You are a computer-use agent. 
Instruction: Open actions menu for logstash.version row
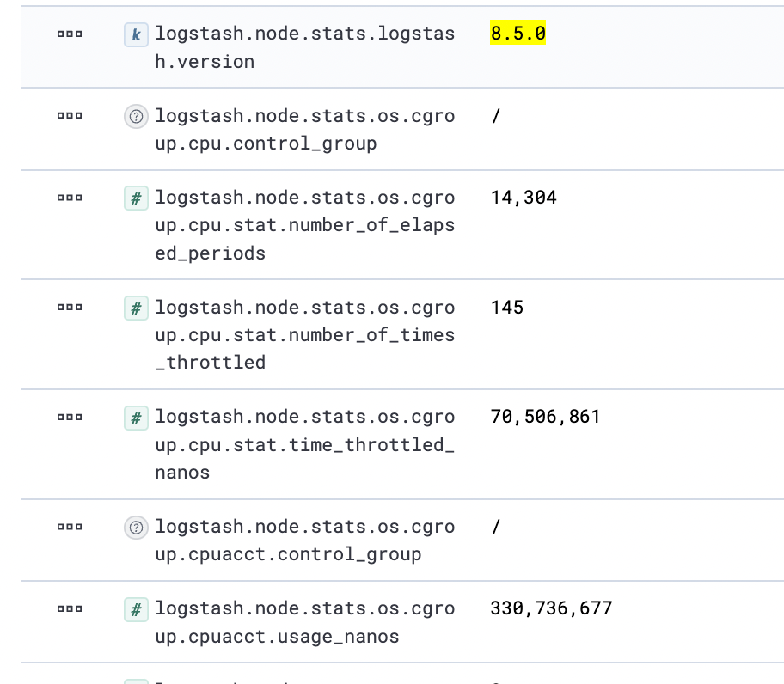coord(70,34)
